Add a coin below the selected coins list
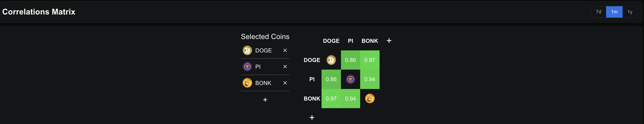This screenshot has height=124, width=644. [x=265, y=100]
